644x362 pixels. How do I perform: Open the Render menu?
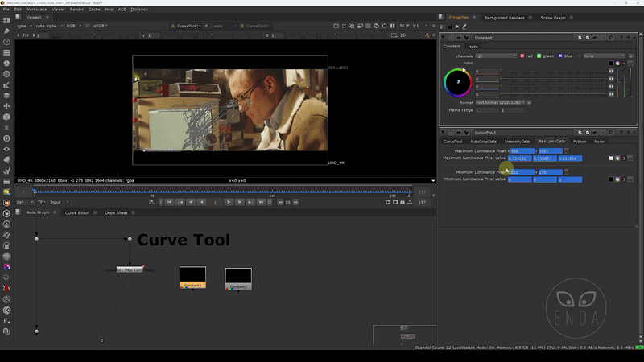click(x=76, y=9)
